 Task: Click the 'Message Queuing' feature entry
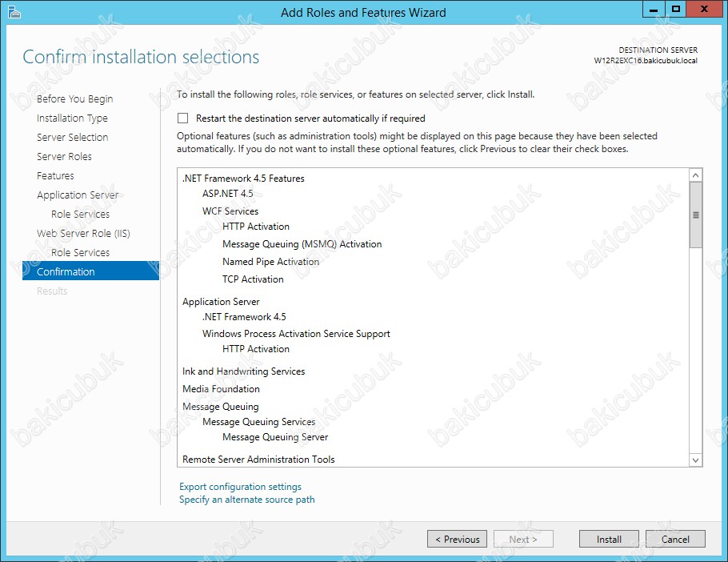(221, 407)
